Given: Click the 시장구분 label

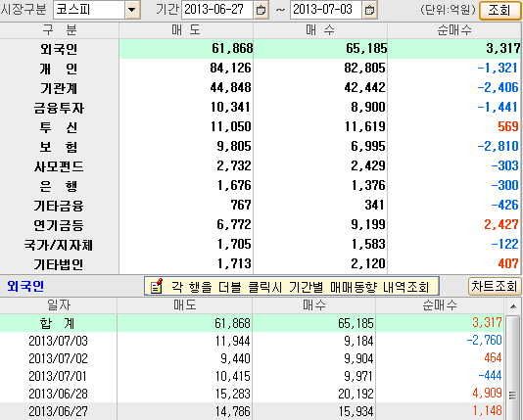Looking at the screenshot, I should click(23, 9).
